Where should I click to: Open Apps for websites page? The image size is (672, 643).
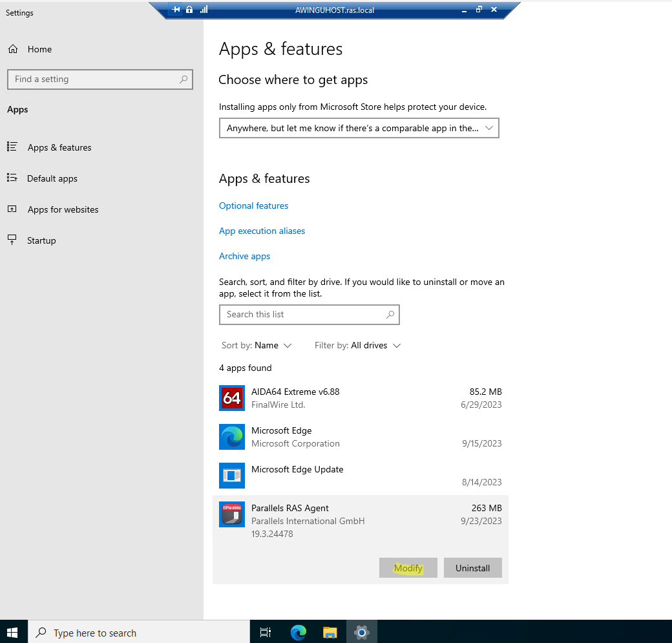pyautogui.click(x=63, y=209)
